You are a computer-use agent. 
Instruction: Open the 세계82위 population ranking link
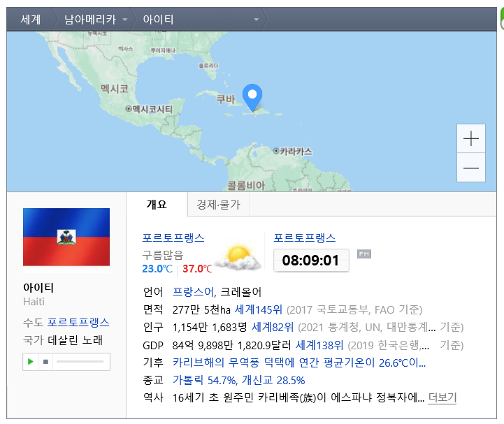tap(273, 327)
